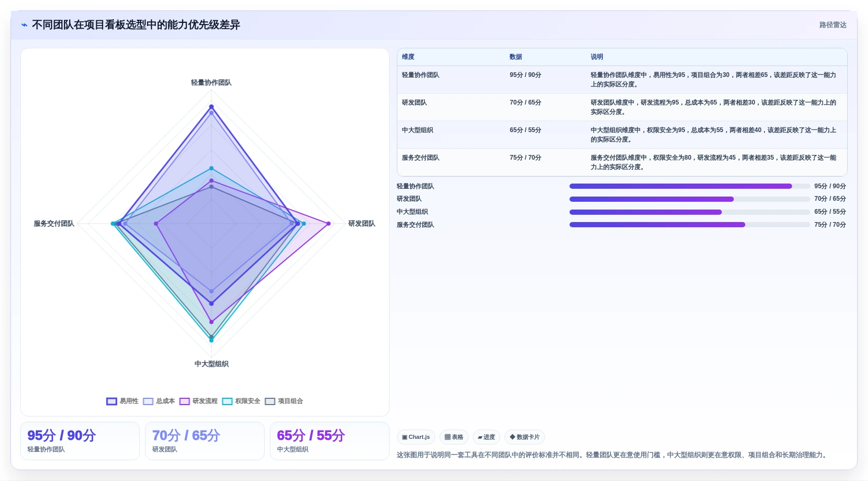Click the panel title 不同团队在项目看板选型中的能力优先级差异

tap(136, 25)
